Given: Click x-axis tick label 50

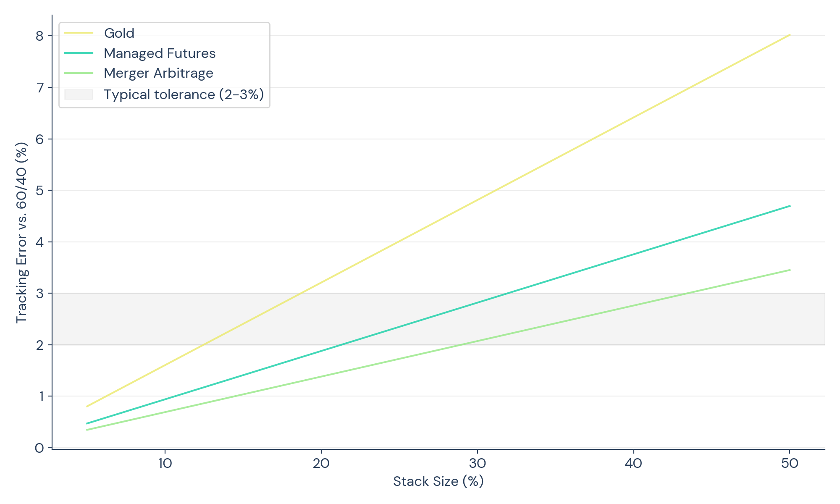Looking at the screenshot, I should 790,464.
